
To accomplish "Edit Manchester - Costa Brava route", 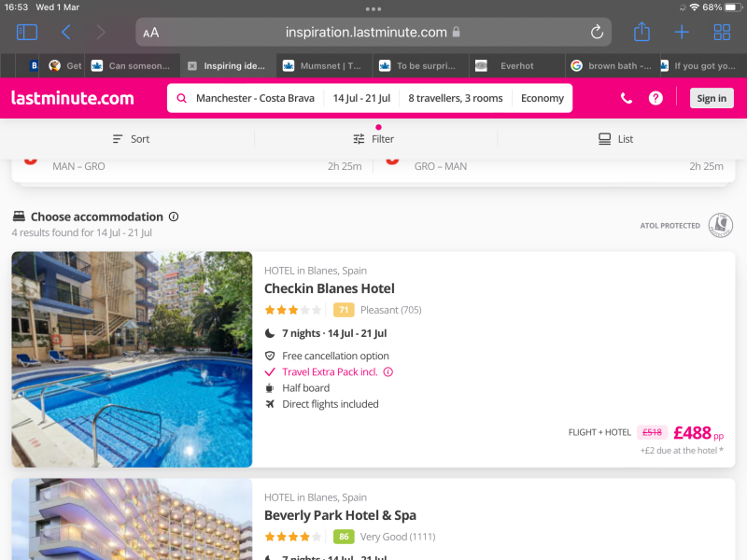I will point(255,98).
